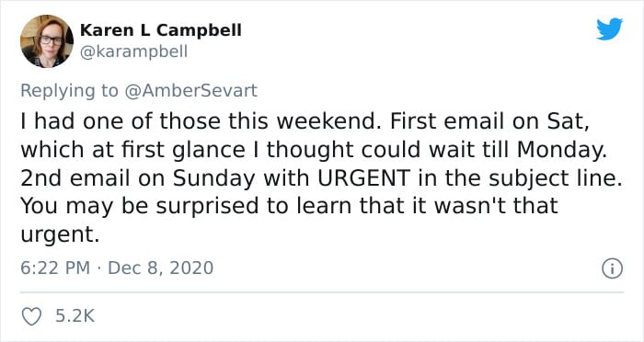Click the 5.2K likes count
The image size is (644, 342).
tap(75, 316)
